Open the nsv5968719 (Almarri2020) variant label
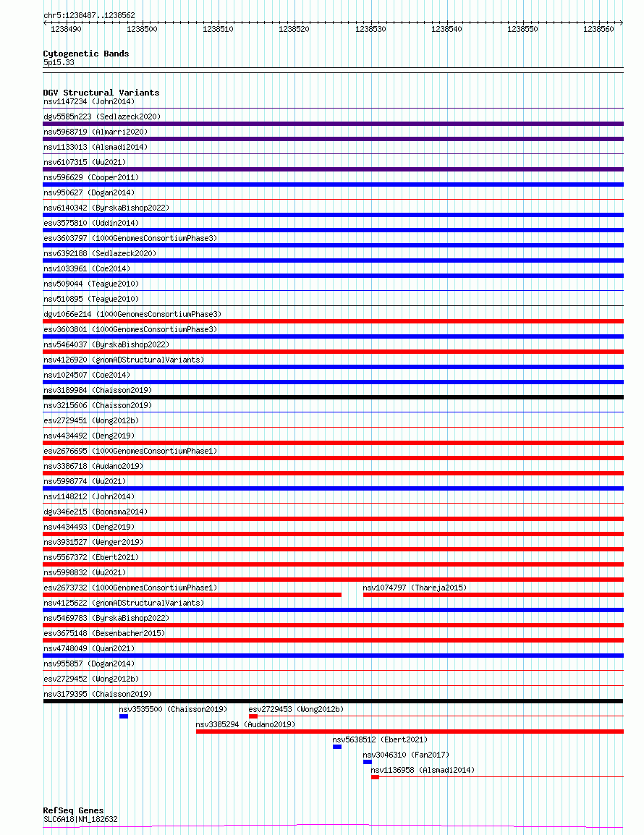The width and height of the screenshot is (644, 835). [x=96, y=132]
